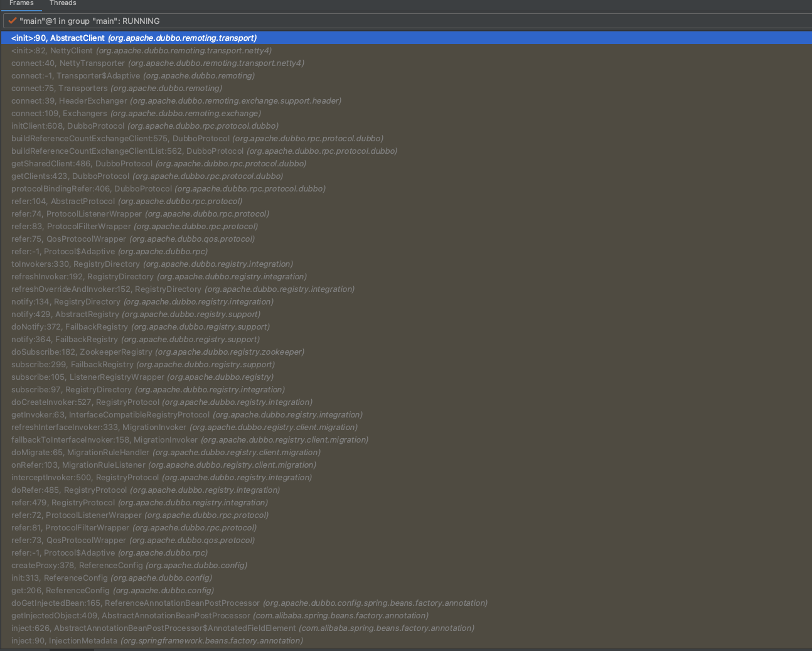
Task: Select frame refer:74, ProtocolListenerWrapper
Action: pyautogui.click(x=406, y=213)
